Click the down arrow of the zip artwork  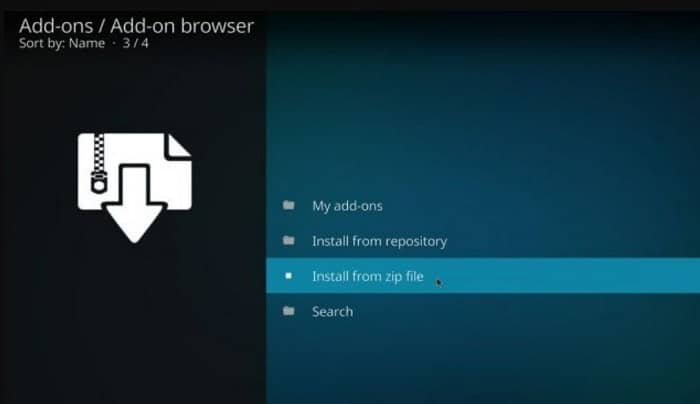(x=134, y=205)
